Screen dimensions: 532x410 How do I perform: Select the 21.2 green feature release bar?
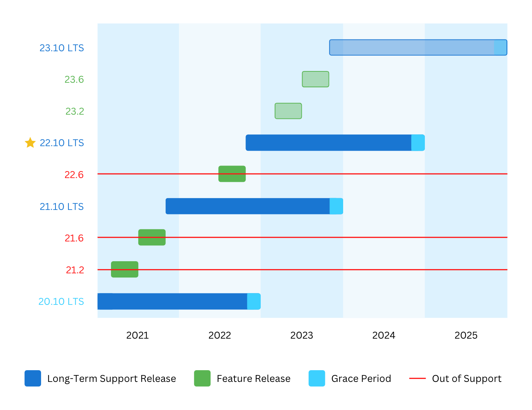[x=125, y=270]
